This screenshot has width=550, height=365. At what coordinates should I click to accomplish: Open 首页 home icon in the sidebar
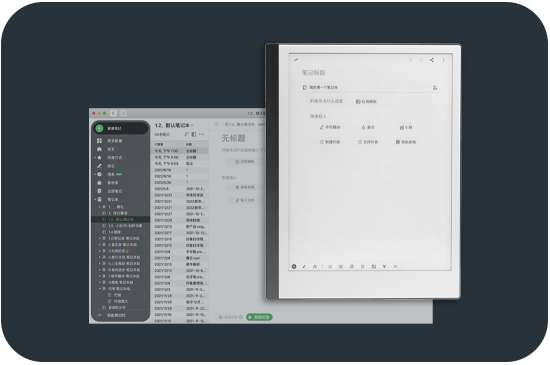(x=100, y=149)
